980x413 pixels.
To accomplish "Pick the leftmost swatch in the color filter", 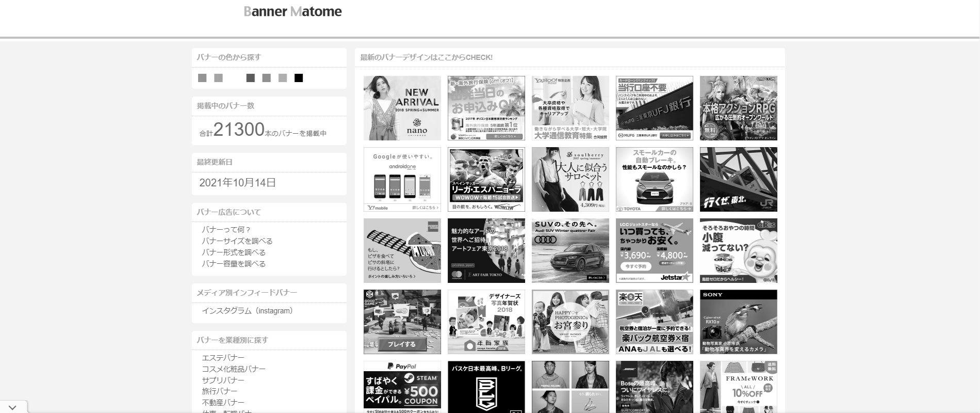I will pos(202,78).
